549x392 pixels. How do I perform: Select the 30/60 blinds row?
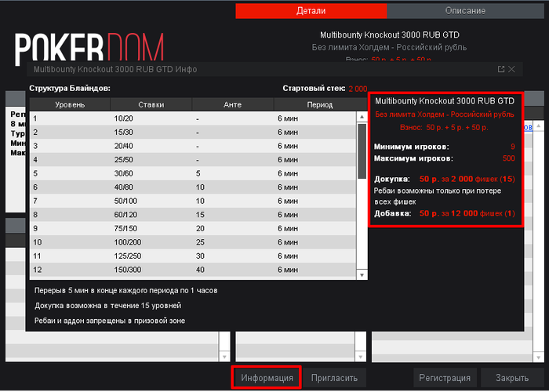click(193, 173)
